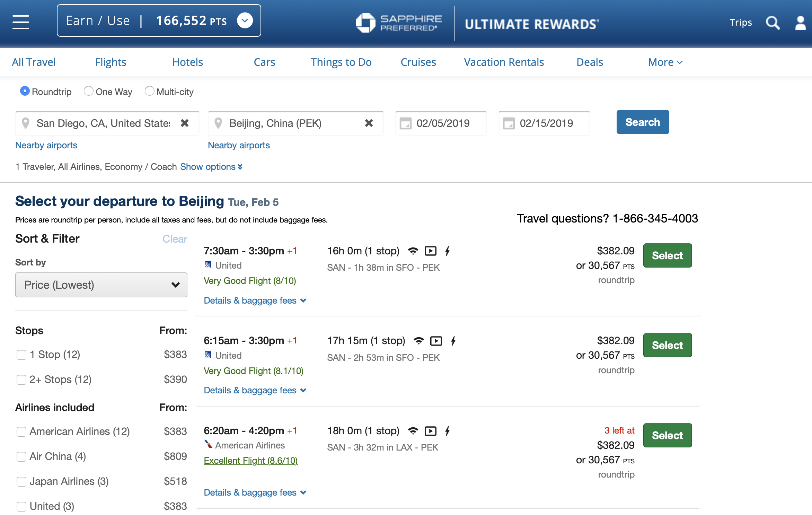This screenshot has width=812, height=515.
Task: Go to the Flights tab
Action: [x=111, y=62]
